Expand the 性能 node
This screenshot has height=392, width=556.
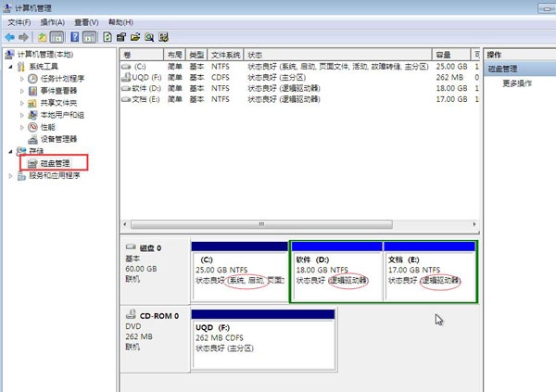(22, 127)
